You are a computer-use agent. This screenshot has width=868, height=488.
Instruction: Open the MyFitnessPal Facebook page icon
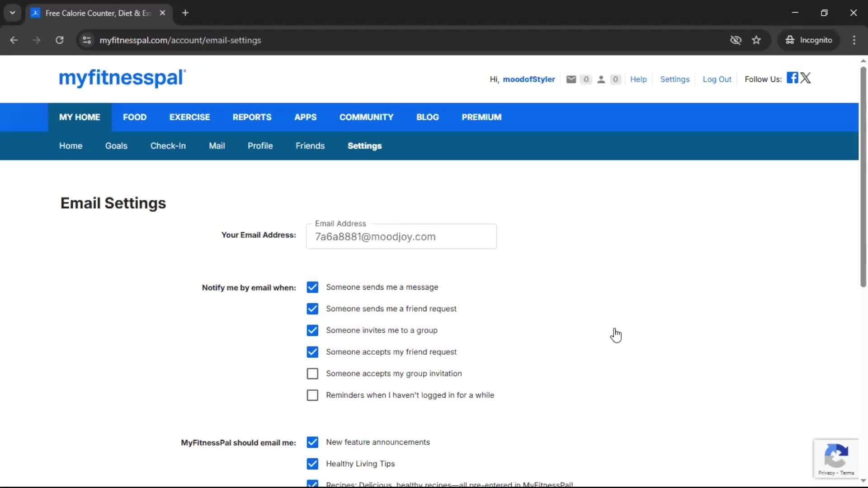(x=792, y=78)
